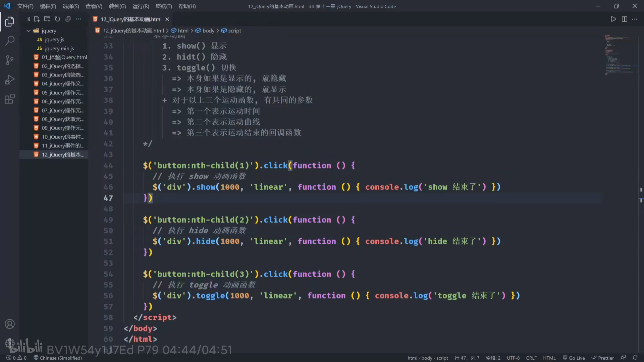Open the Search view in activity bar
This screenshot has height=362, width=644.
pos(10,41)
